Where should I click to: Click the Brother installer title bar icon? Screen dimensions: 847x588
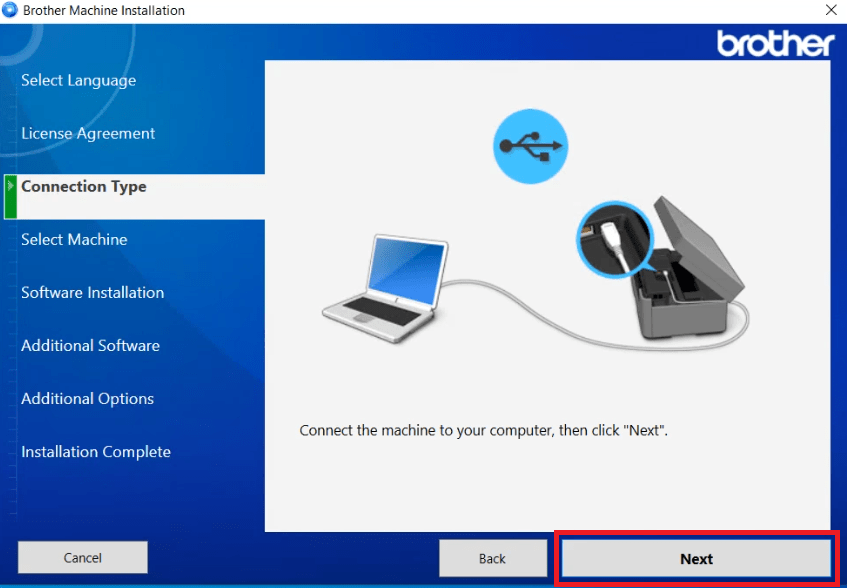pyautogui.click(x=10, y=10)
